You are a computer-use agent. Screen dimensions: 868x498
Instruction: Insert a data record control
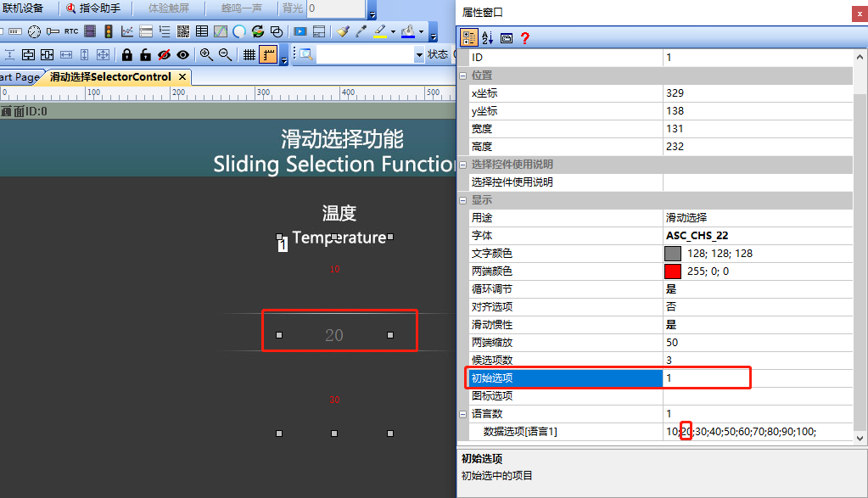click(x=146, y=31)
